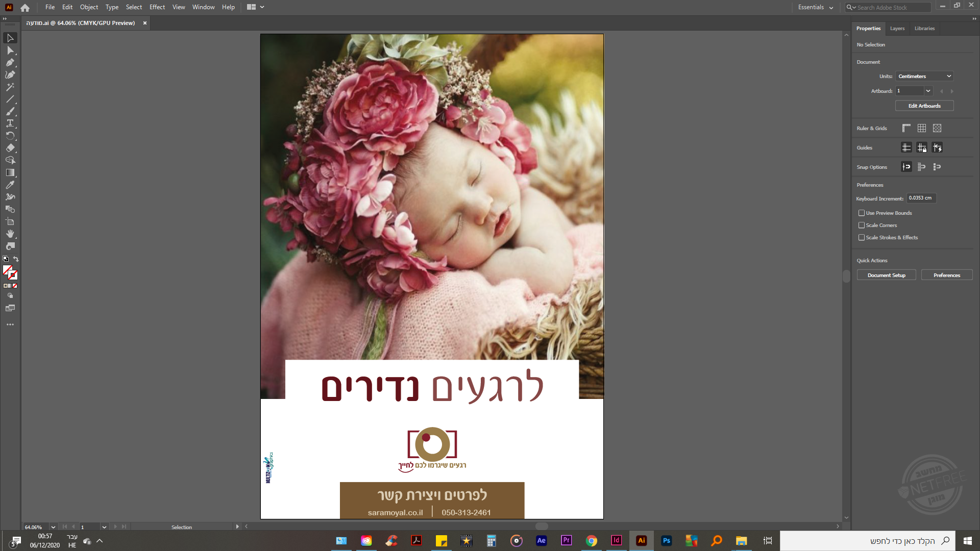Check the Scale Corners option

tap(862, 225)
